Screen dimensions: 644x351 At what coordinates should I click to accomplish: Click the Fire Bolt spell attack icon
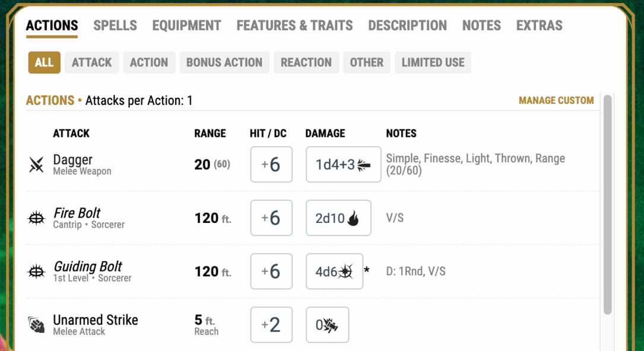(x=36, y=218)
